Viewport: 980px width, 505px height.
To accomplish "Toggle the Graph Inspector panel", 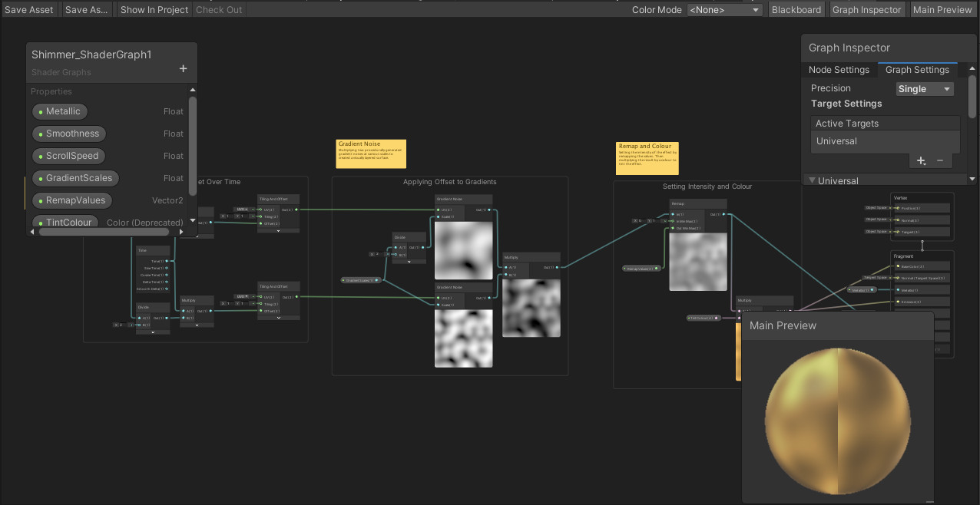I will point(866,10).
